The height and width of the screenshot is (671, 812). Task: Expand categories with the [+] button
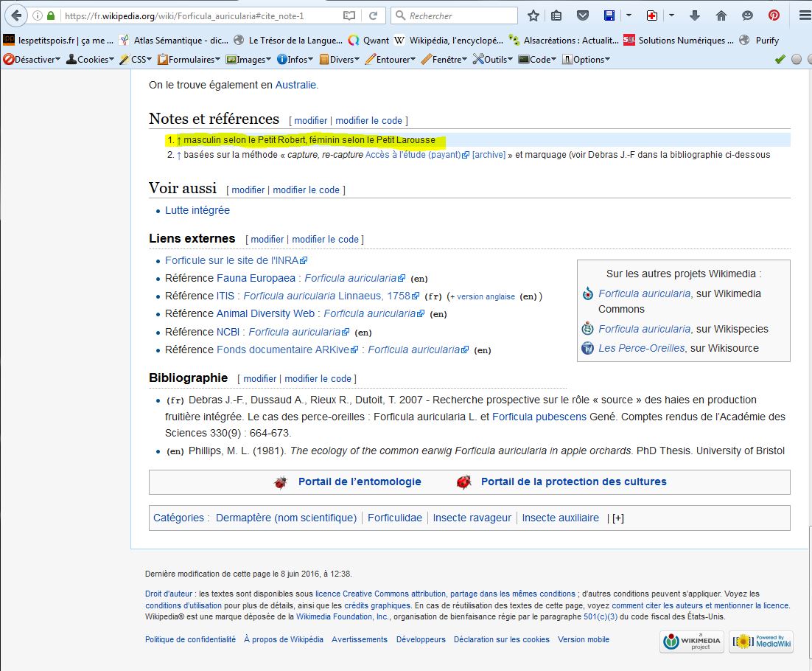(617, 518)
